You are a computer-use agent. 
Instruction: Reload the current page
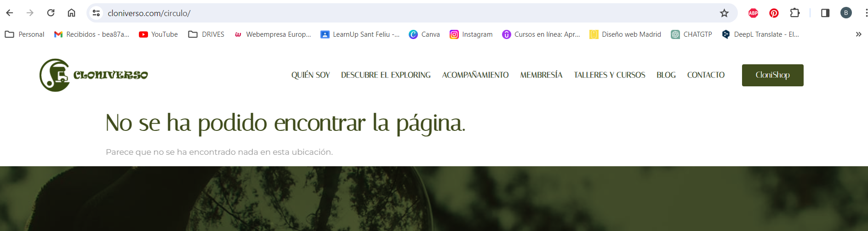point(51,13)
